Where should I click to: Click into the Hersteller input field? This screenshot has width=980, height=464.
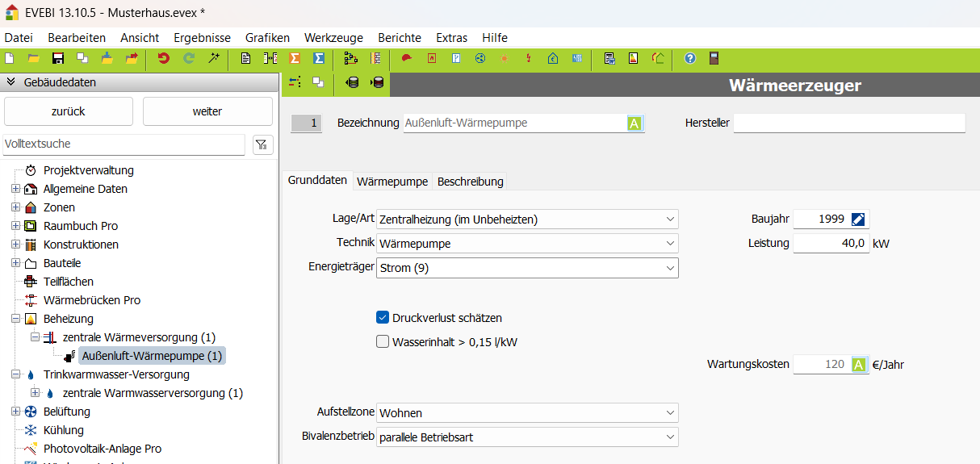(848, 123)
